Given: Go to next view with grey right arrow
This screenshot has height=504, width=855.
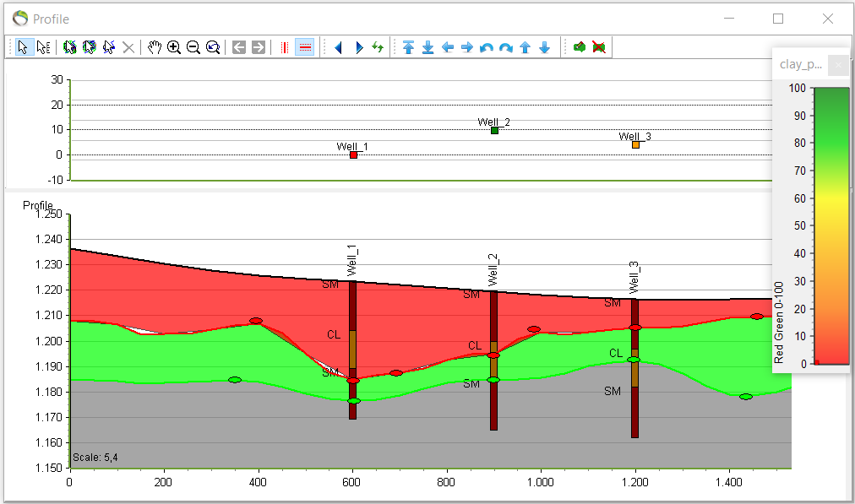Looking at the screenshot, I should pyautogui.click(x=259, y=47).
